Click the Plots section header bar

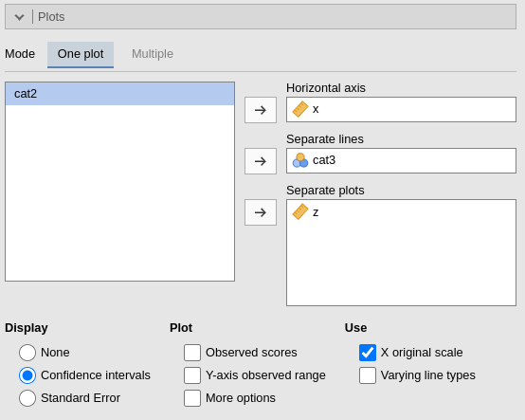click(x=261, y=17)
